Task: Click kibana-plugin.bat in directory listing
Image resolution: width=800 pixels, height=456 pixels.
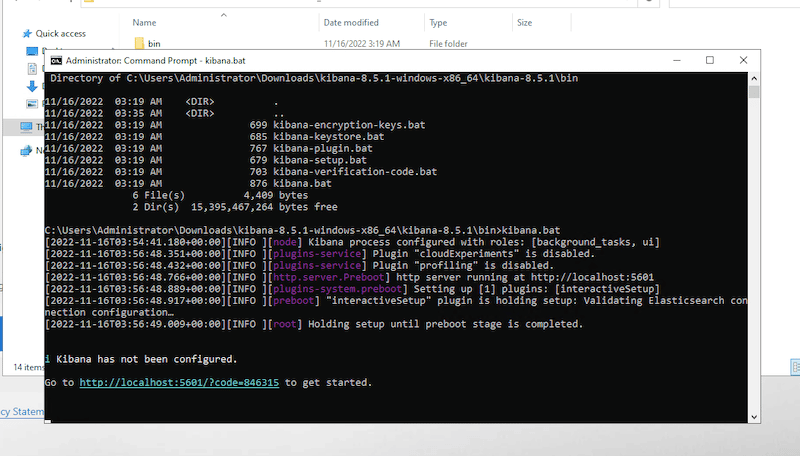Action: [322, 148]
